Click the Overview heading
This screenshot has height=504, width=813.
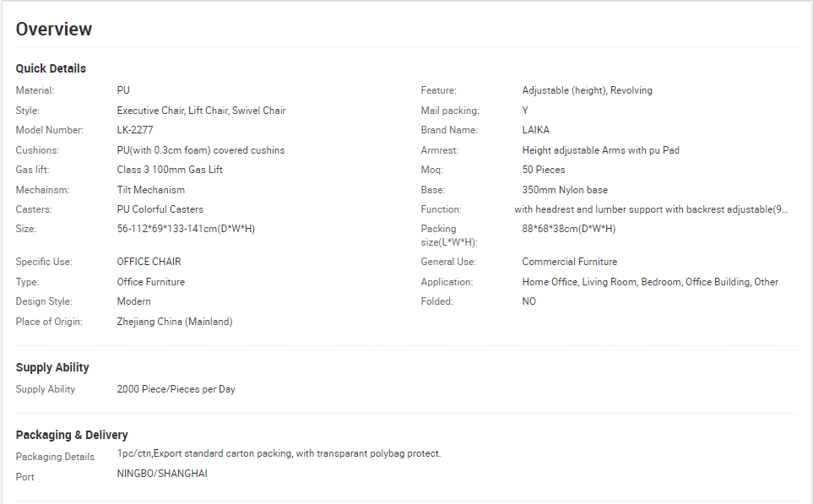click(54, 29)
